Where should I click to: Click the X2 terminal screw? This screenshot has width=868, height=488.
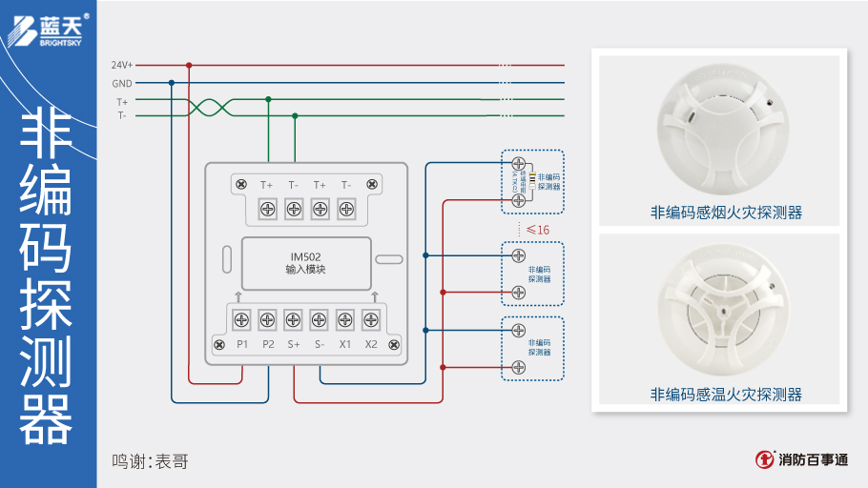click(371, 319)
